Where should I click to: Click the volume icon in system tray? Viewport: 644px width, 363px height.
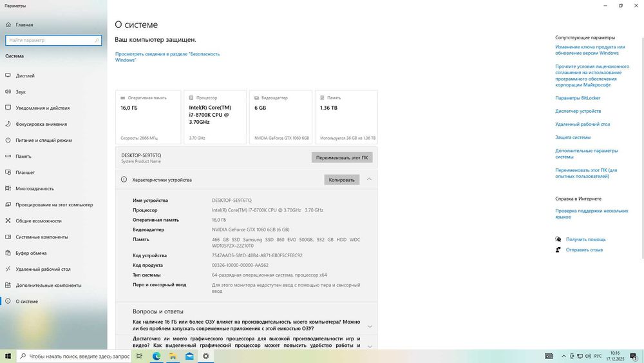click(x=588, y=356)
